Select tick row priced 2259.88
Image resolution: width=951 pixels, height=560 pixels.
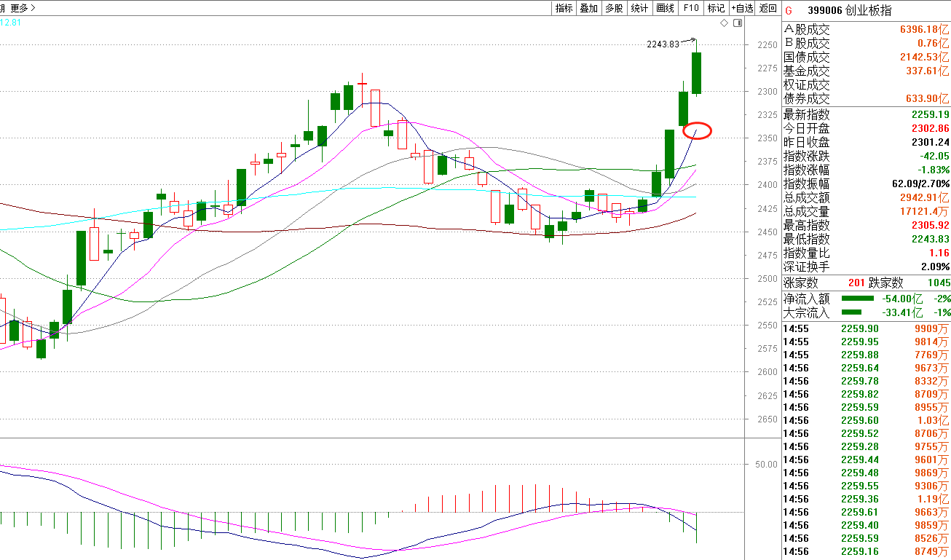pos(867,355)
